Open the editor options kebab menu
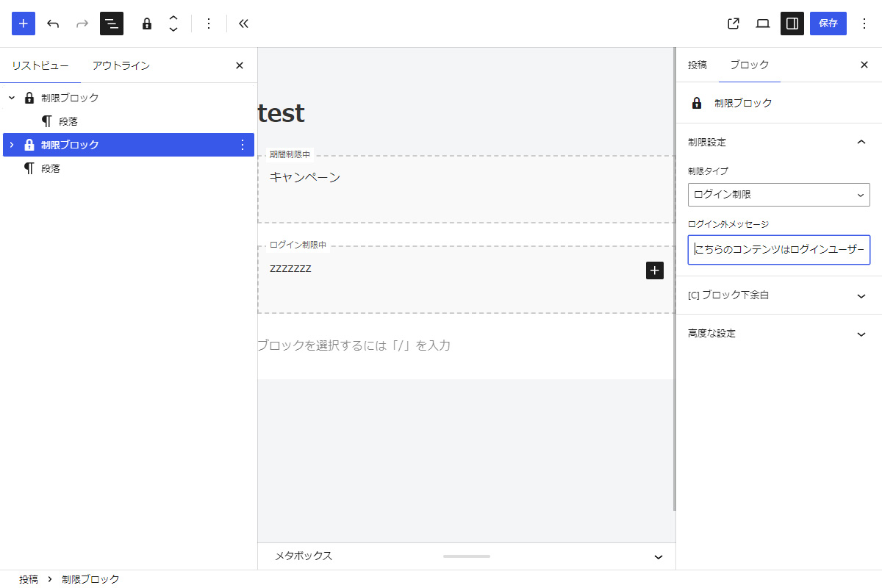This screenshot has width=882, height=588. (864, 24)
